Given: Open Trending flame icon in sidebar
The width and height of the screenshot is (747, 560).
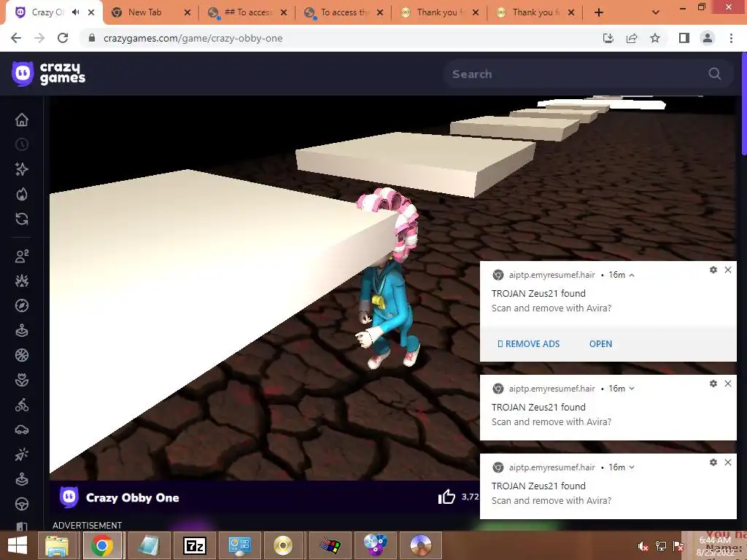Looking at the screenshot, I should click(x=22, y=194).
